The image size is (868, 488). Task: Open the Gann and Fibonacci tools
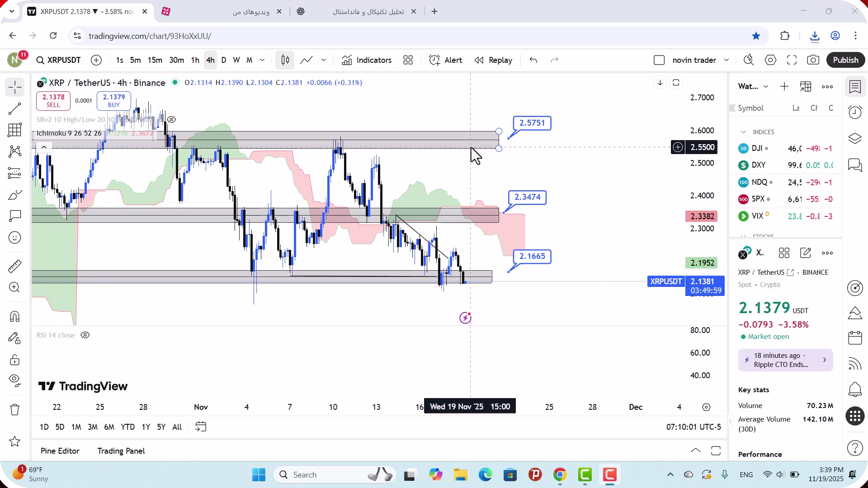point(14,130)
